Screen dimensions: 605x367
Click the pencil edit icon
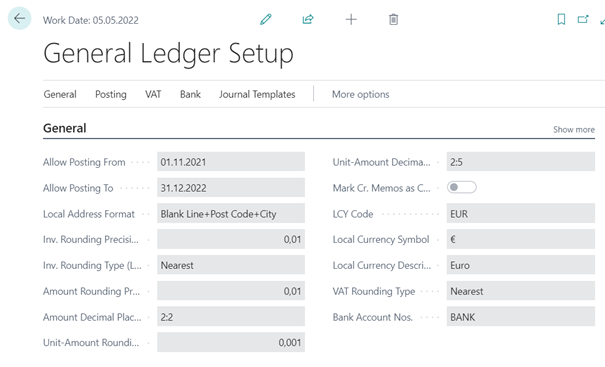pyautogui.click(x=266, y=19)
